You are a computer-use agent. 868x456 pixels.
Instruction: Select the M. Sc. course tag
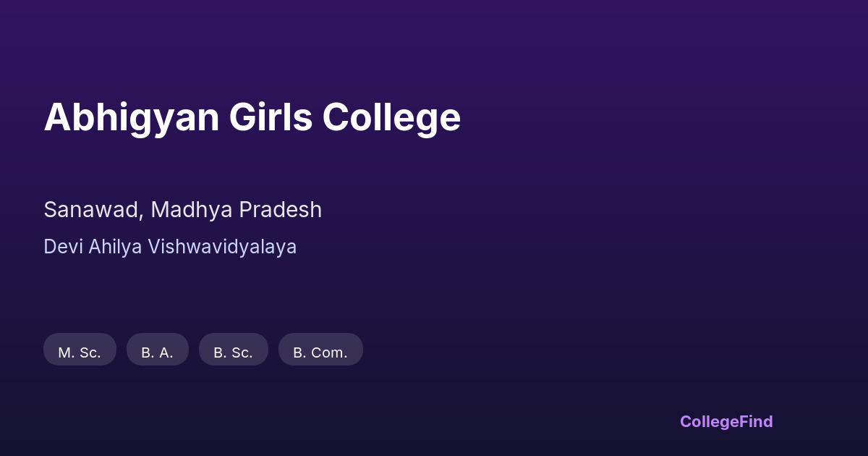click(x=80, y=350)
